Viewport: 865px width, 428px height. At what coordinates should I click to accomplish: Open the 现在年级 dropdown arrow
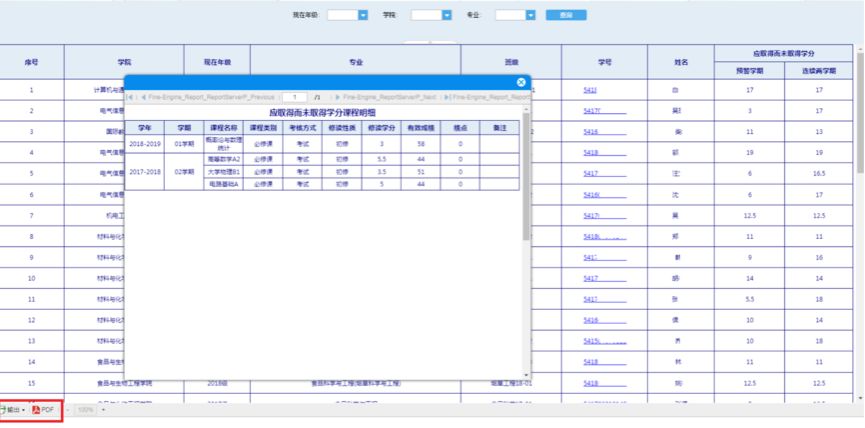click(x=363, y=15)
